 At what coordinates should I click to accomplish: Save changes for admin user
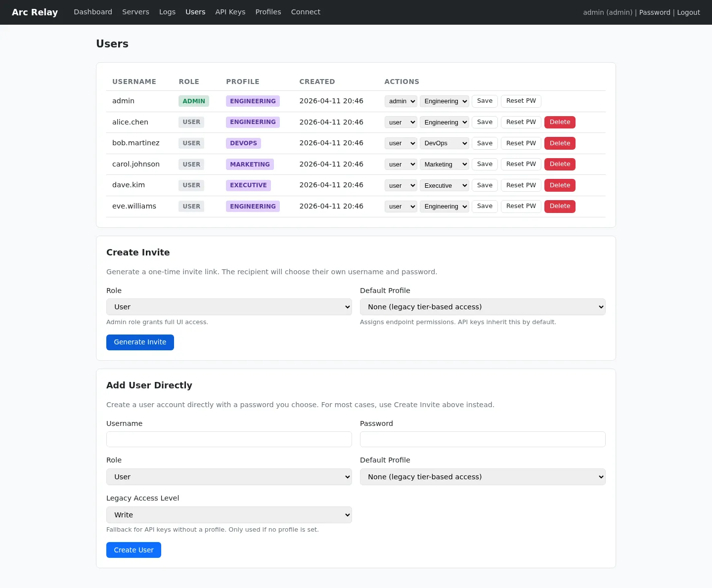485,101
